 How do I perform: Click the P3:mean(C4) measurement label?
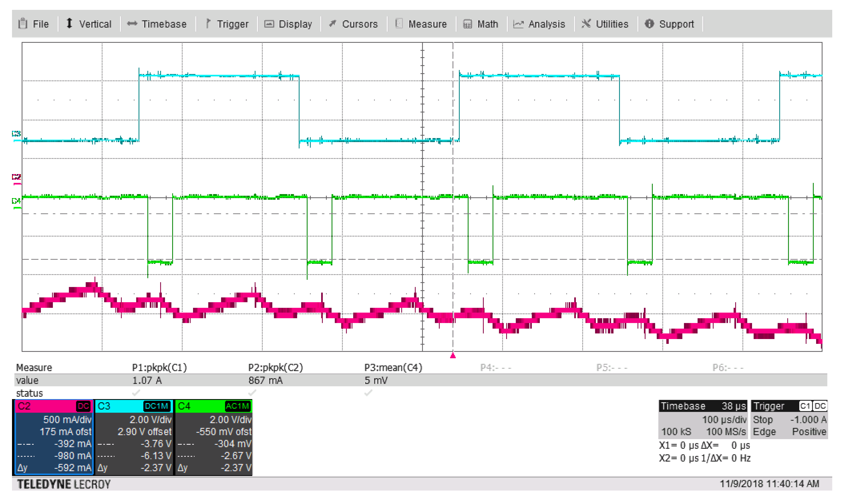tap(393, 367)
